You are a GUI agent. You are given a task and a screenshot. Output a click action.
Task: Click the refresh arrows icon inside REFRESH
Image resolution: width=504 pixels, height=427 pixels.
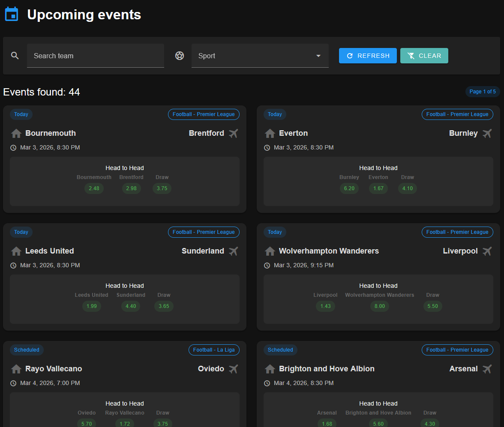[x=350, y=55]
